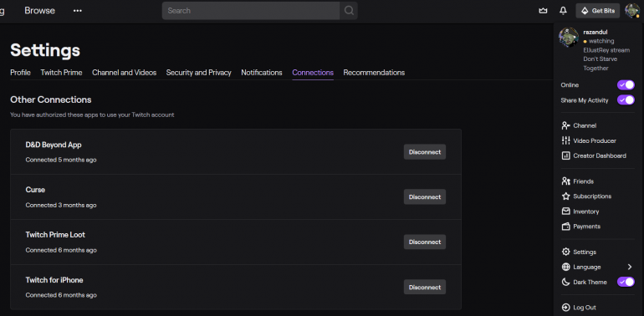Viewport: 644px width, 316px height.
Task: Open Prime loot crown icon
Action: click(x=543, y=11)
